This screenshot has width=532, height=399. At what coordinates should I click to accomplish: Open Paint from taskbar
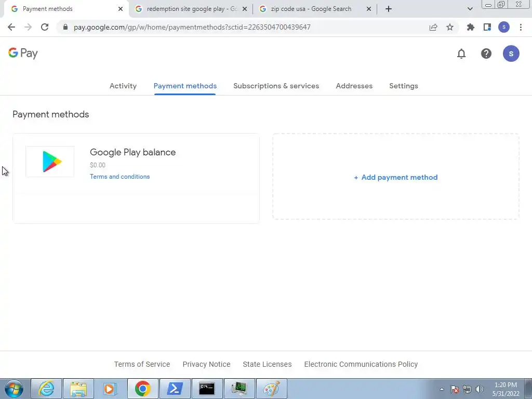[271, 389]
